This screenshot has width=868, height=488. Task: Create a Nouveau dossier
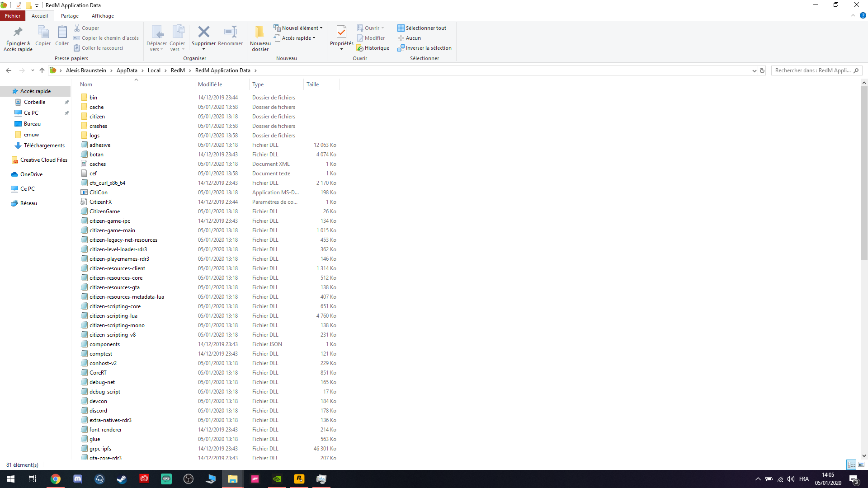pyautogui.click(x=260, y=38)
